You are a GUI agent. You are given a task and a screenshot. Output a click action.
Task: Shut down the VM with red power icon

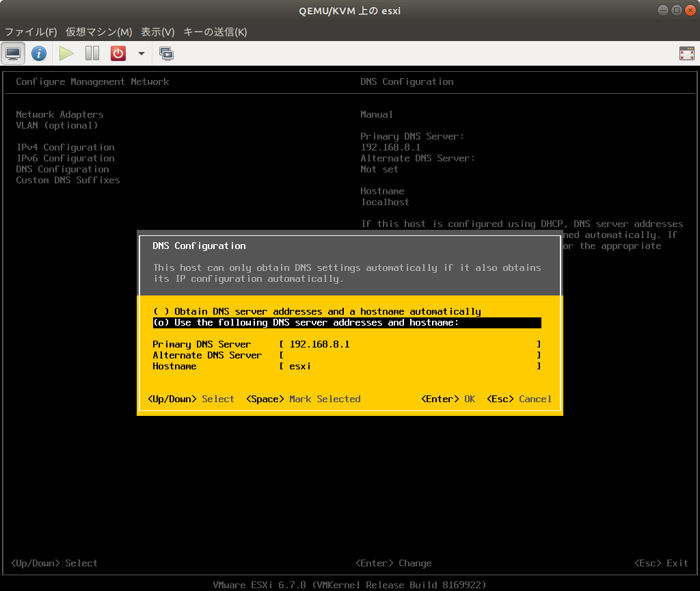[x=118, y=53]
